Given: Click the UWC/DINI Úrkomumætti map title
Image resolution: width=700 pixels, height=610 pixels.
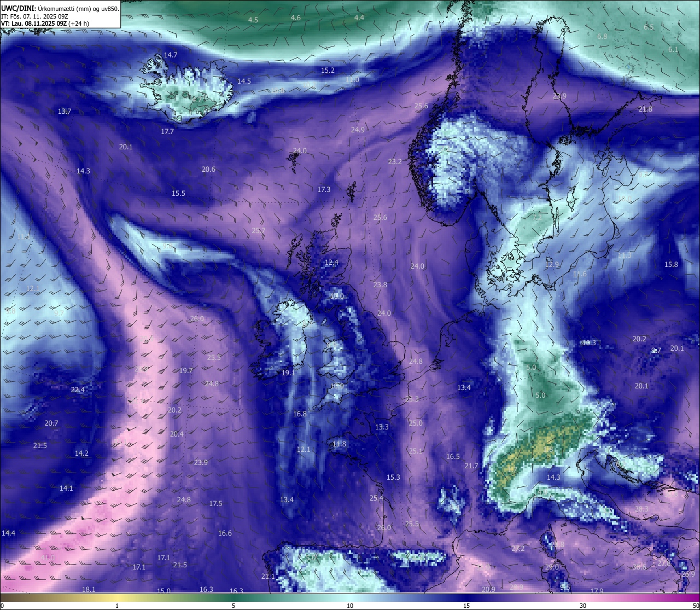Looking at the screenshot, I should click(x=60, y=8).
